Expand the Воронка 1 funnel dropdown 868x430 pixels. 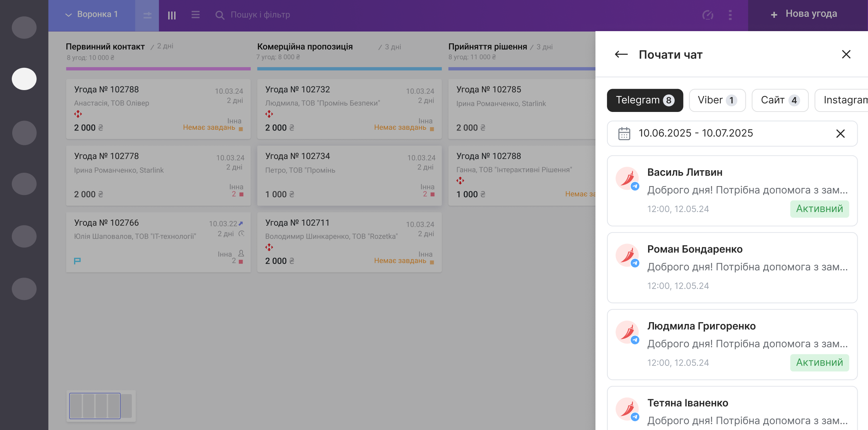click(x=92, y=14)
